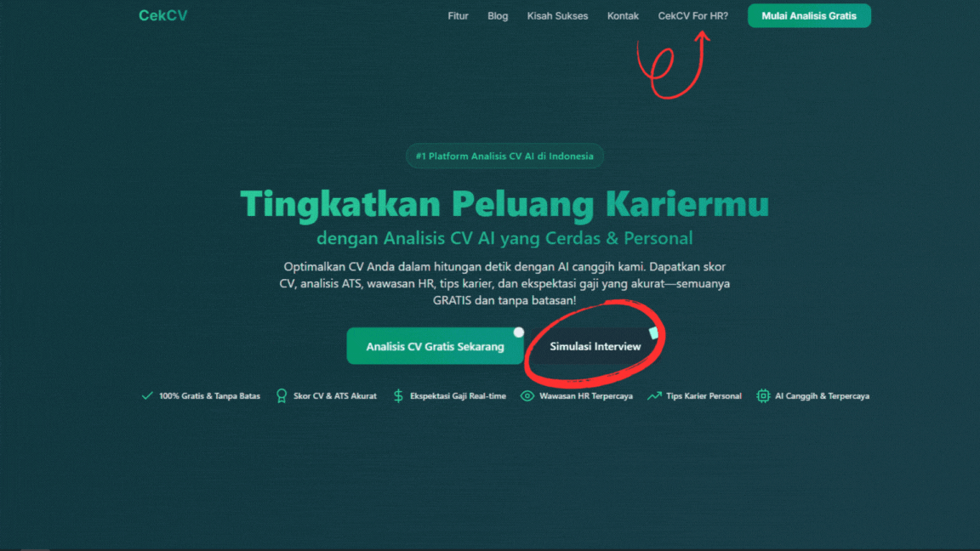Image resolution: width=980 pixels, height=551 pixels.
Task: Click Analisis CV Gratis Sekarang button
Action: click(435, 346)
